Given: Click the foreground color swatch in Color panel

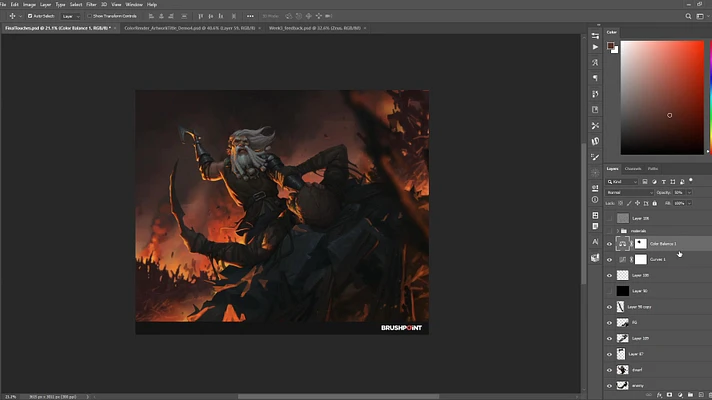Looking at the screenshot, I should [x=610, y=45].
